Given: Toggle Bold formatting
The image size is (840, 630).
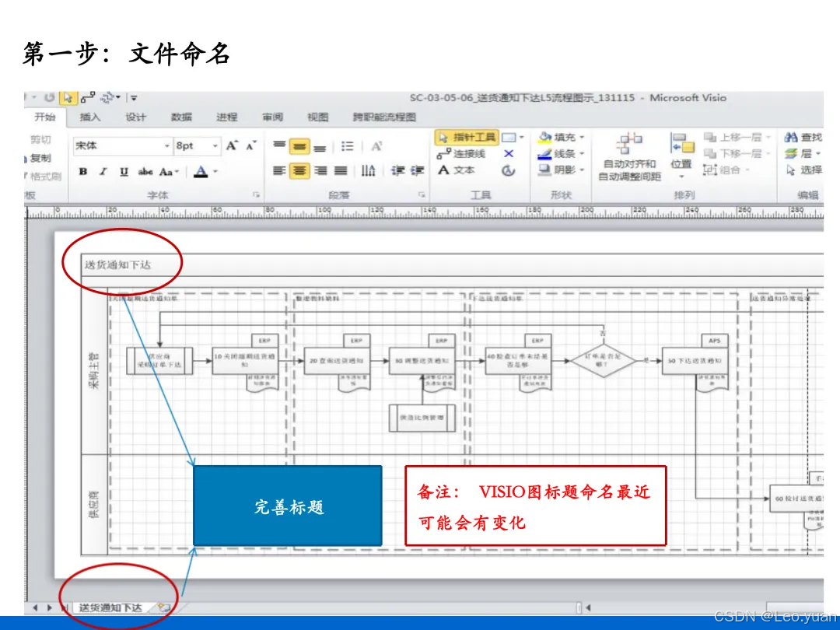Looking at the screenshot, I should point(83,172).
